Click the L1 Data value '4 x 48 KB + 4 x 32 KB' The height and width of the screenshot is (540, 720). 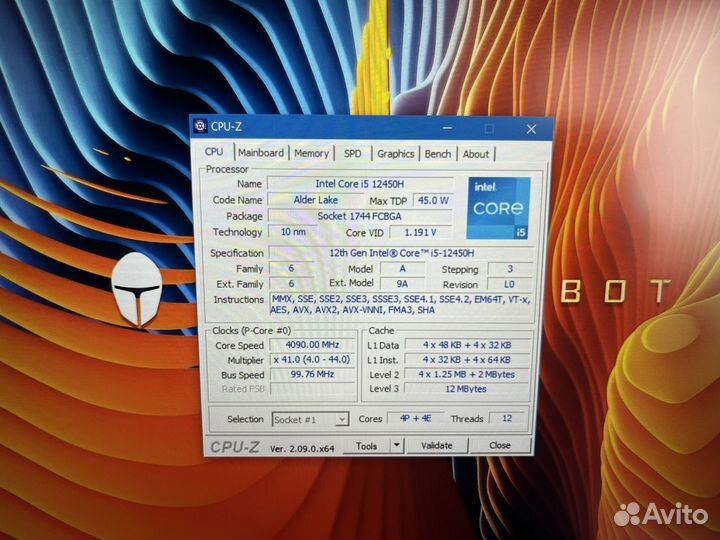[x=467, y=345]
